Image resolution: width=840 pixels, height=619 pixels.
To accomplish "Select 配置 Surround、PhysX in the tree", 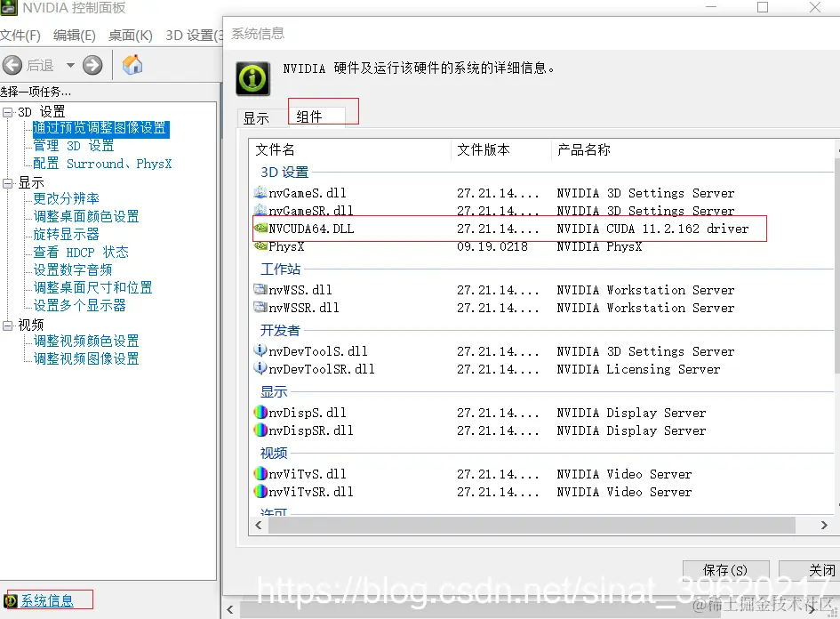I will [x=102, y=164].
